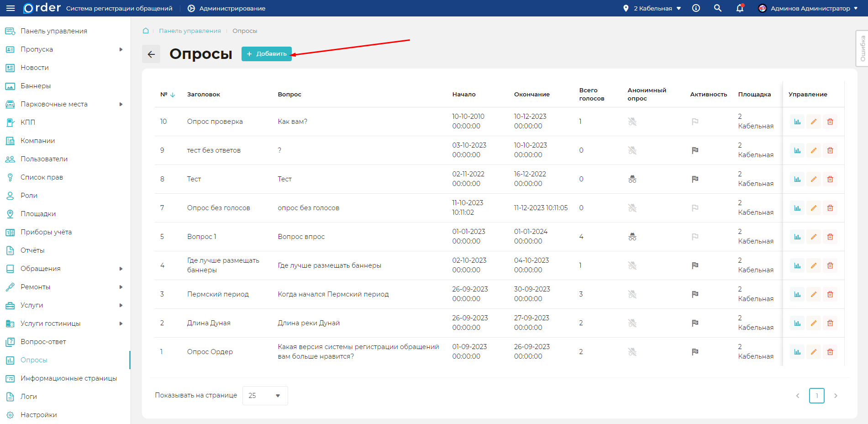Open 'Баннеры' in the sidebar
The image size is (868, 424).
(36, 86)
